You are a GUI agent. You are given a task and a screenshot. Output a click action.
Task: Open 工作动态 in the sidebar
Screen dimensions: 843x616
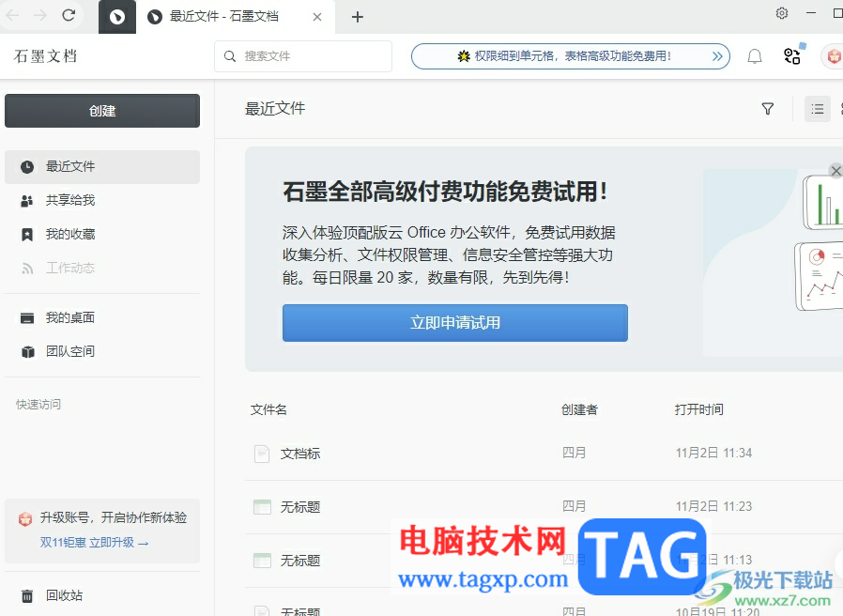coord(102,268)
